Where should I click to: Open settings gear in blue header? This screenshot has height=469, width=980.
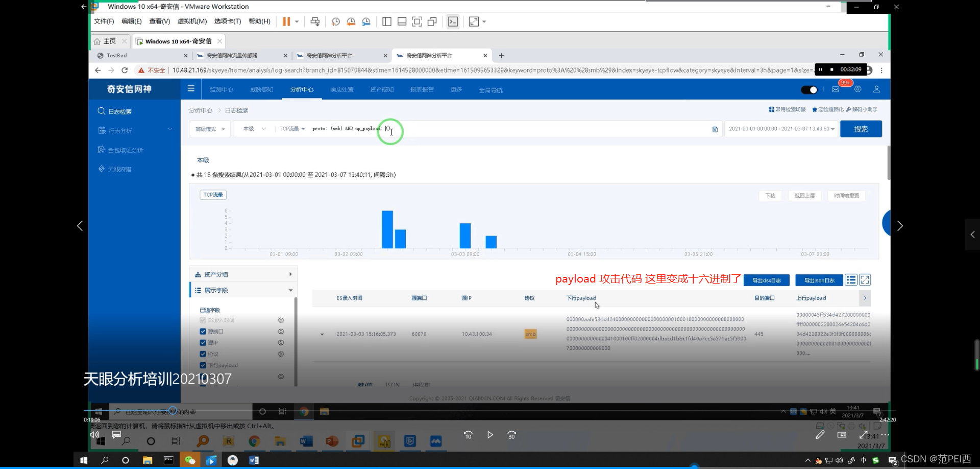point(858,89)
